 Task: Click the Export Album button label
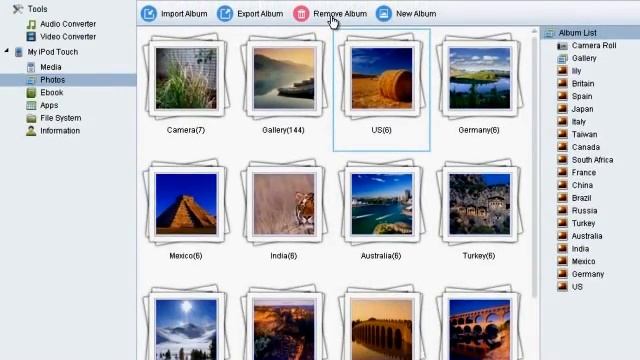click(260, 14)
